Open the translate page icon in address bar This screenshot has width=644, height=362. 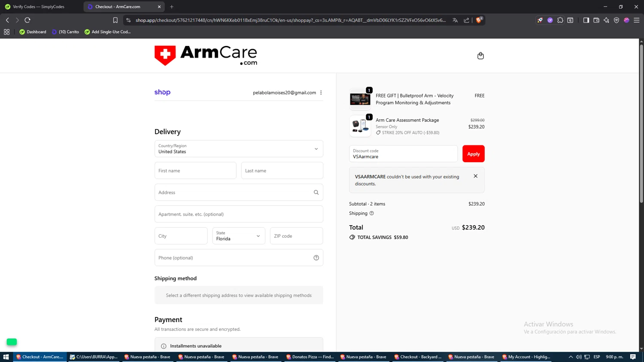pyautogui.click(x=455, y=20)
